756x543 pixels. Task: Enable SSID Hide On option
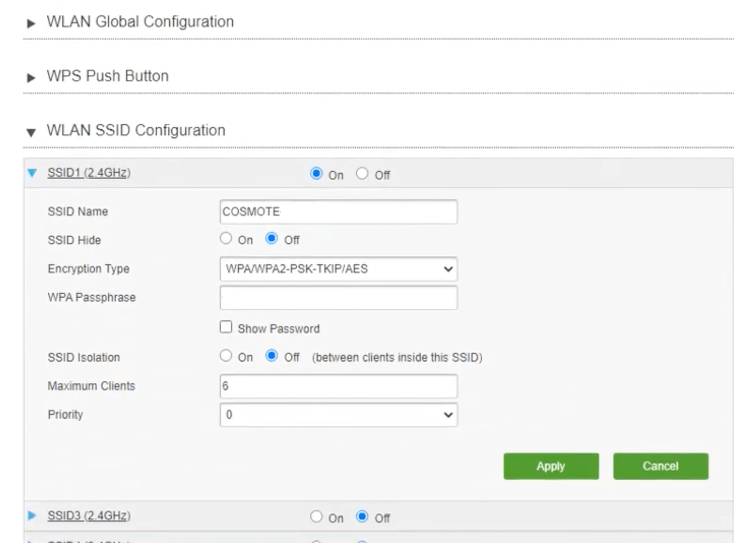(x=226, y=238)
